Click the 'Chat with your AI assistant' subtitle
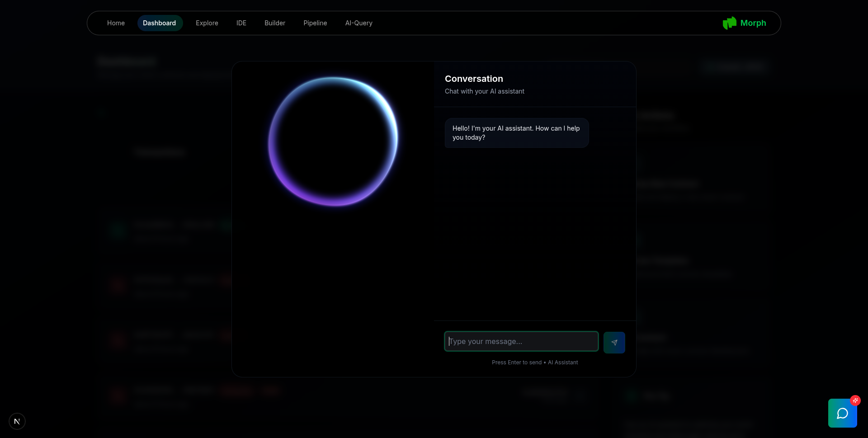Screen dimensions: 868x438 pos(485,91)
